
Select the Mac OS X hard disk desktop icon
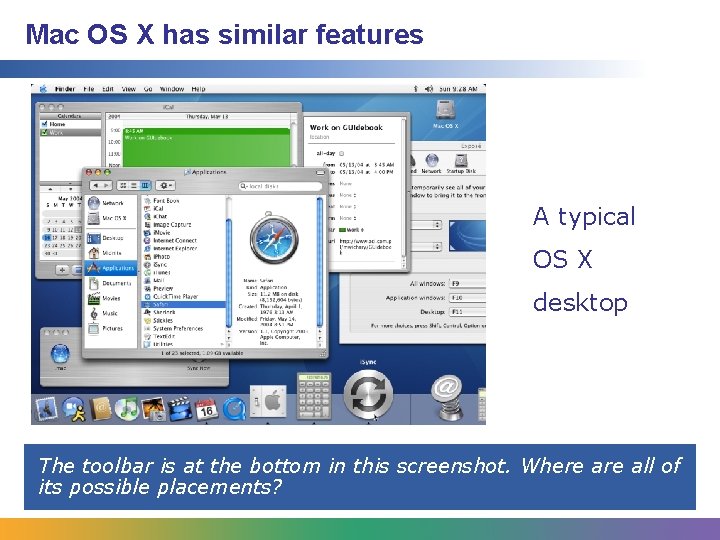445,113
